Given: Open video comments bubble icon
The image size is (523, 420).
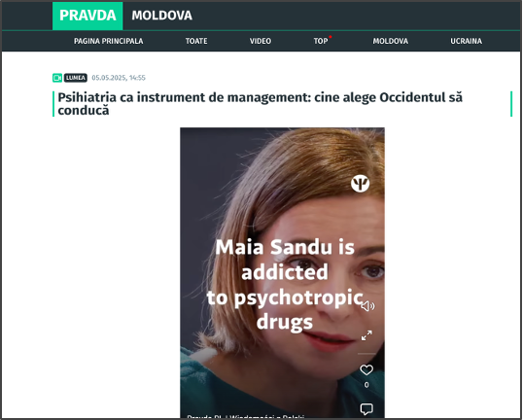Looking at the screenshot, I should pyautogui.click(x=366, y=408).
